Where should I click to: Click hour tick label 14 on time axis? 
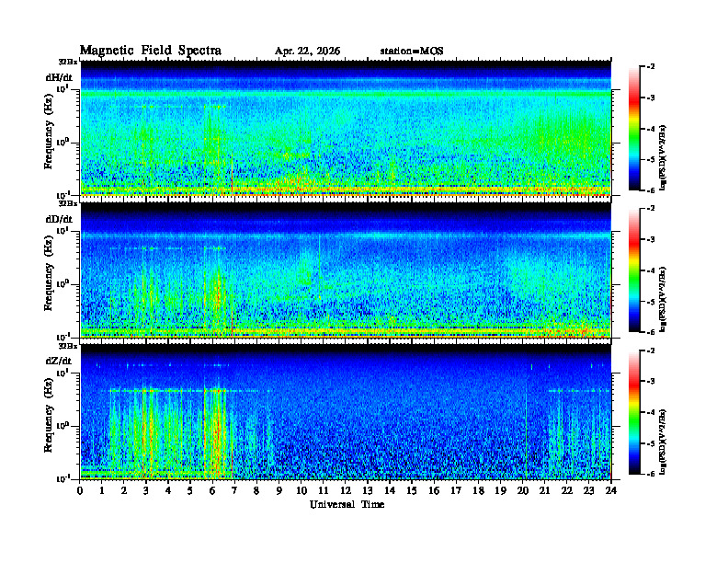coord(390,490)
